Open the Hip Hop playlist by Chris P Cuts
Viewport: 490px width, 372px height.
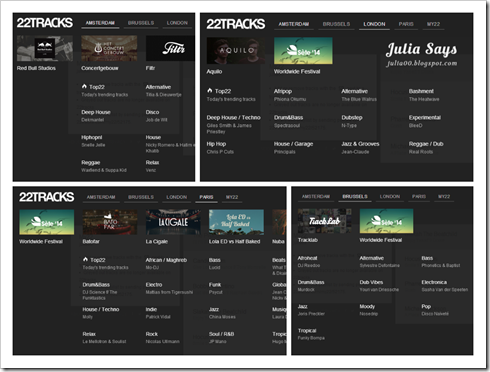point(220,148)
